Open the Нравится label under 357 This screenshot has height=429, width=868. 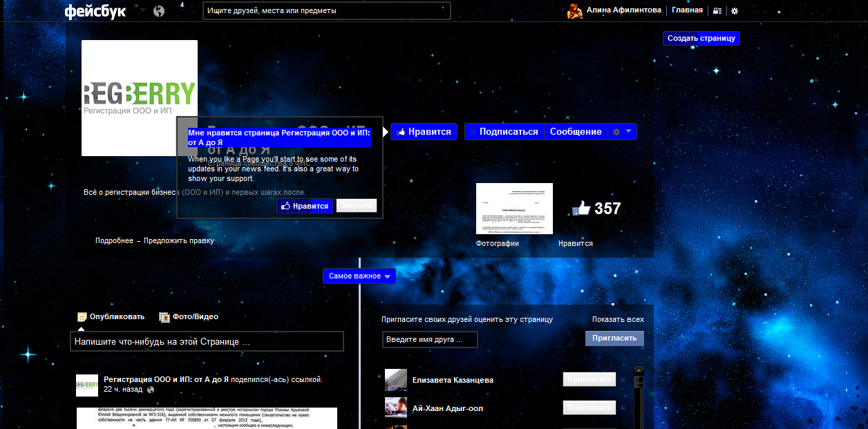pyautogui.click(x=576, y=244)
